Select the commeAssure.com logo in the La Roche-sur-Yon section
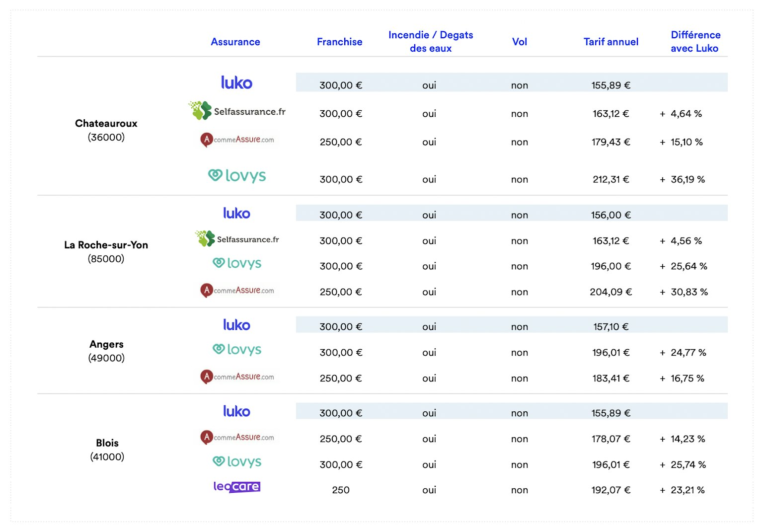 (237, 290)
